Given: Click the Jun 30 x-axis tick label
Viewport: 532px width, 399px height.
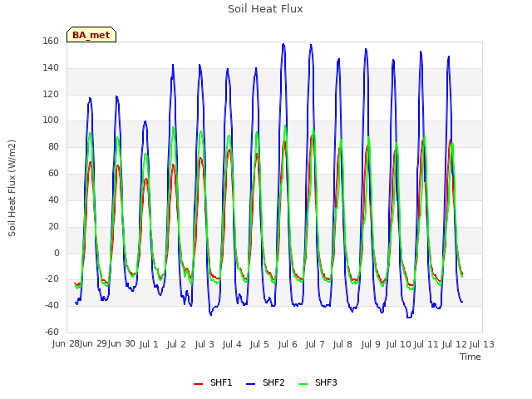Looking at the screenshot, I should click(121, 344).
